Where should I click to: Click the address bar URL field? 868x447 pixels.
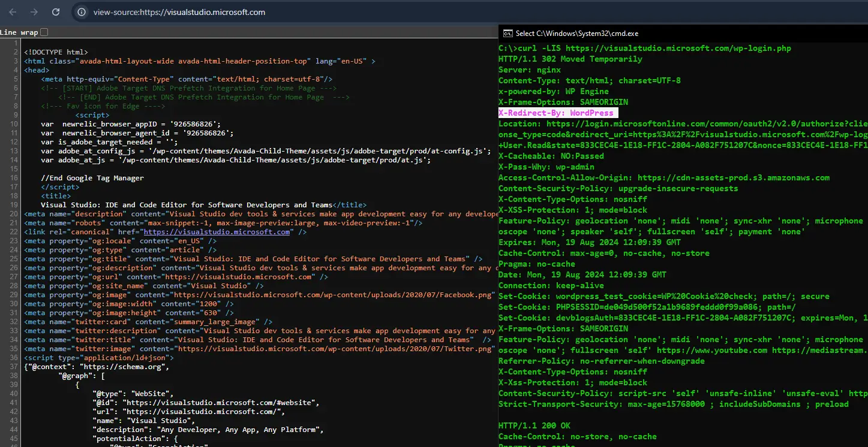click(x=179, y=12)
